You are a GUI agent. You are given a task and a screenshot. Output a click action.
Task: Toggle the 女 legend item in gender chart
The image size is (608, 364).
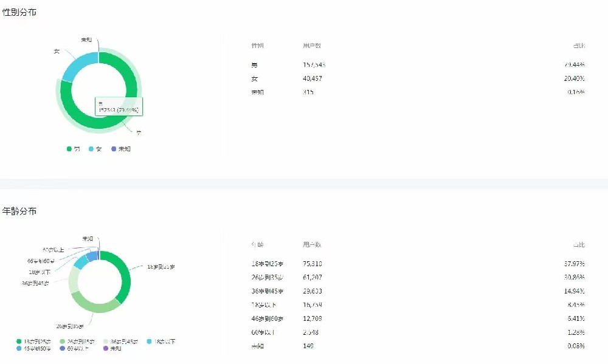(x=95, y=149)
